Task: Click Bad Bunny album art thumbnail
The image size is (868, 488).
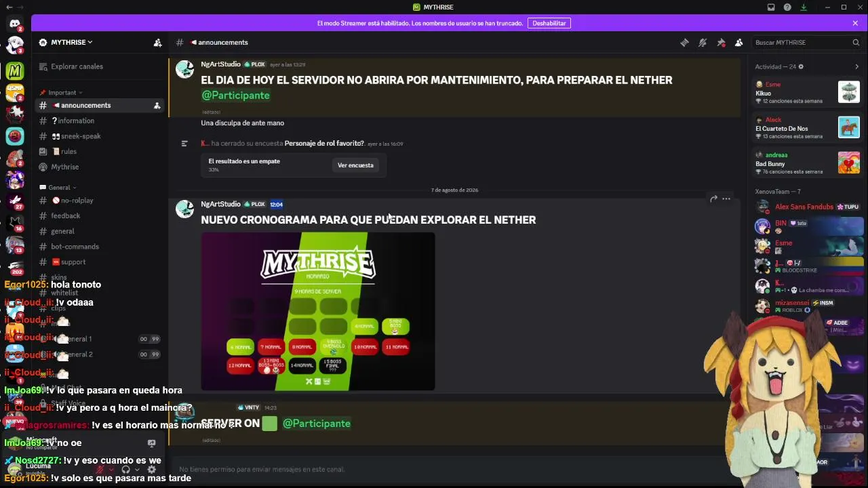Action: (848, 163)
